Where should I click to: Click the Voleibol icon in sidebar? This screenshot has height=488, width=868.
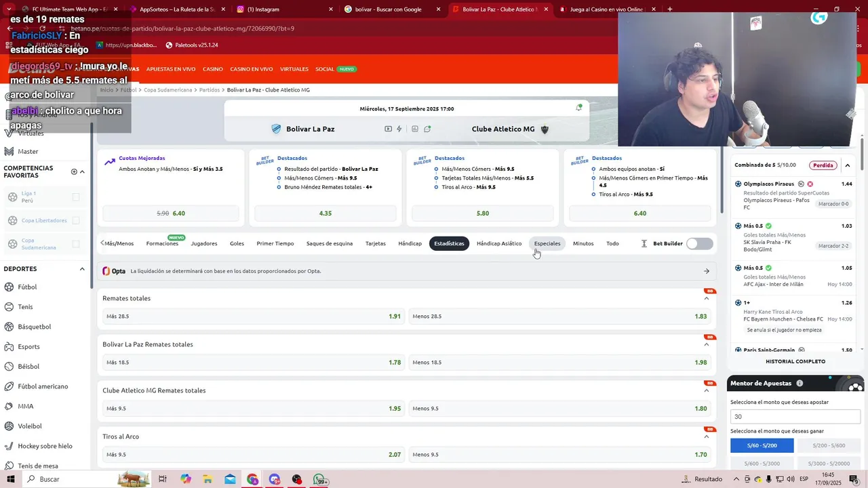[x=9, y=426]
